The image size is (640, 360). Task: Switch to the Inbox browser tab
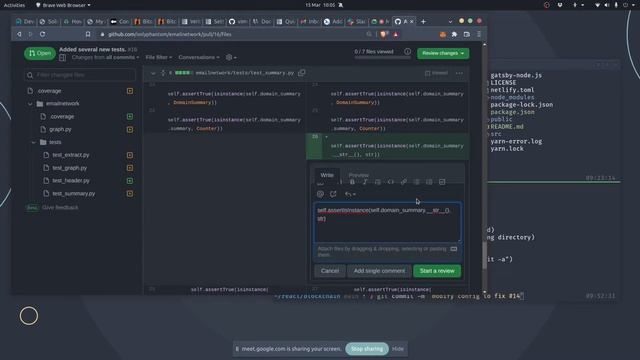[x=309, y=22]
